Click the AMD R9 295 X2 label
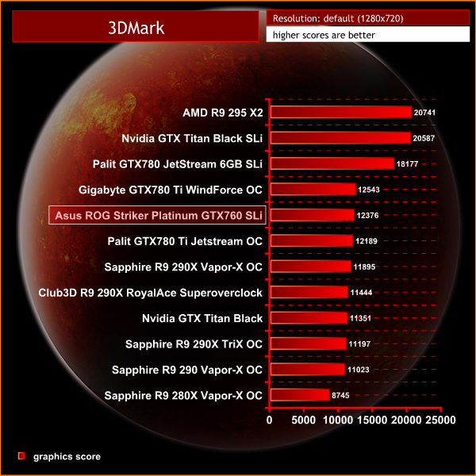Image resolution: width=476 pixels, height=476 pixels. 222,113
